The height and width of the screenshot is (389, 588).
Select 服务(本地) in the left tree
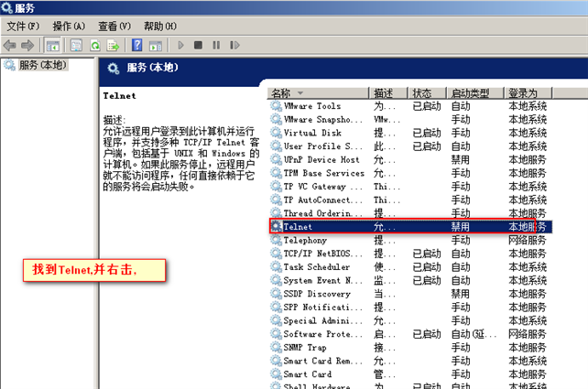pyautogui.click(x=43, y=65)
